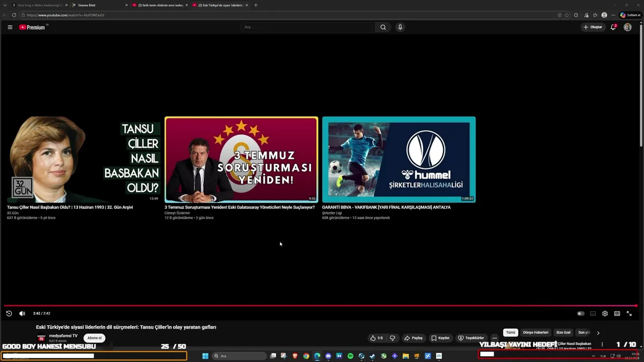Start voice search with microphone icon
The width and height of the screenshot is (644, 362).
point(400,27)
